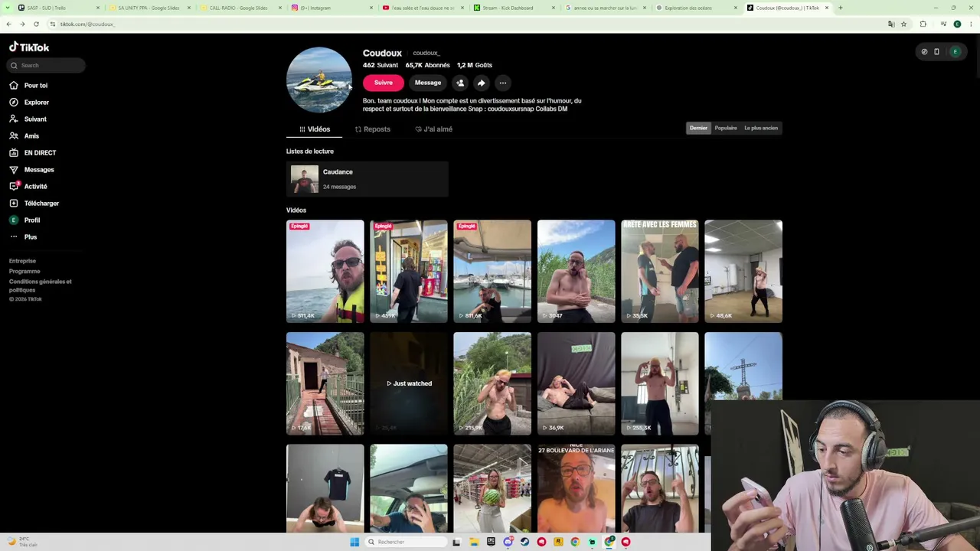The width and height of the screenshot is (980, 551).
Task: Share the Coudoux profile via the arrow icon
Action: click(481, 83)
